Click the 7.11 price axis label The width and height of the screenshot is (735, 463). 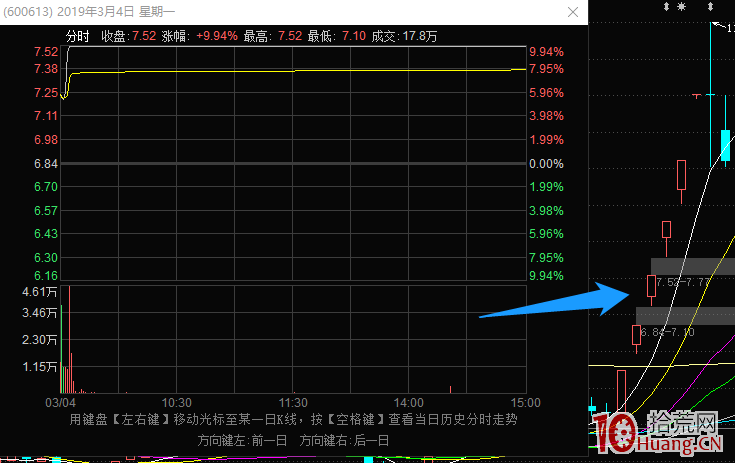click(46, 116)
